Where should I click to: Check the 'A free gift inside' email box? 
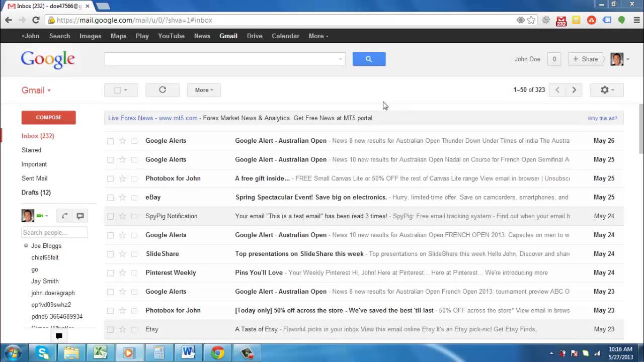(x=110, y=178)
